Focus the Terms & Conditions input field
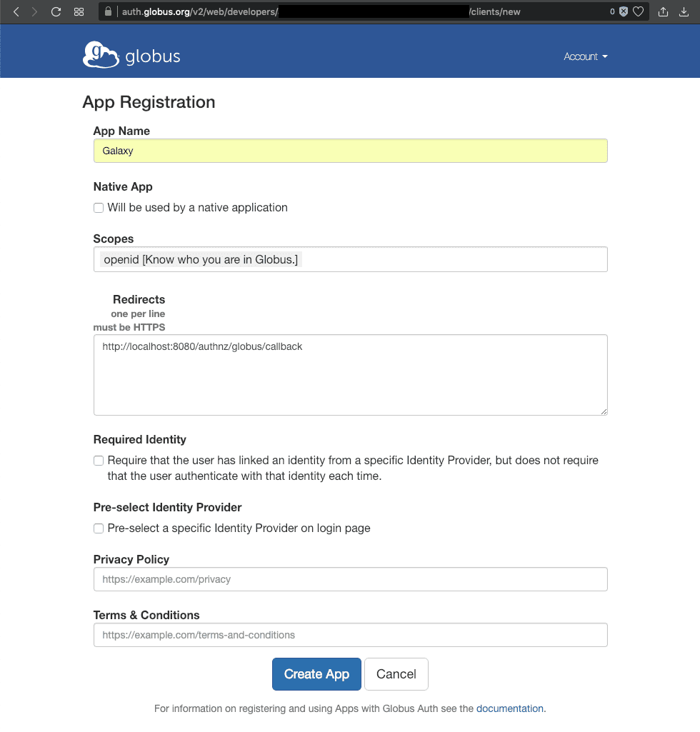 [x=350, y=635]
